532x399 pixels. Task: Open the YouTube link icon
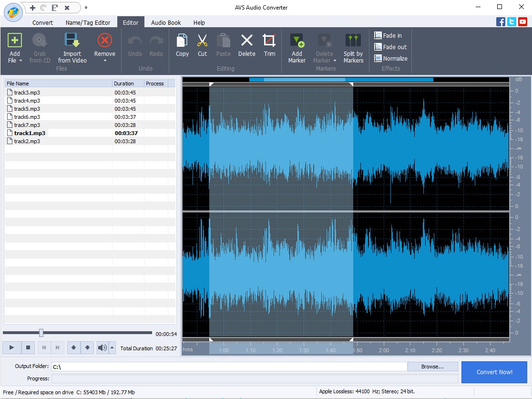coord(522,21)
